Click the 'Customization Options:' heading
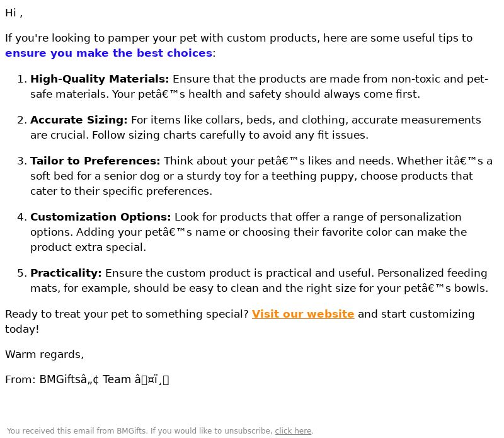Viewport: 504px width, 438px height. [101, 217]
